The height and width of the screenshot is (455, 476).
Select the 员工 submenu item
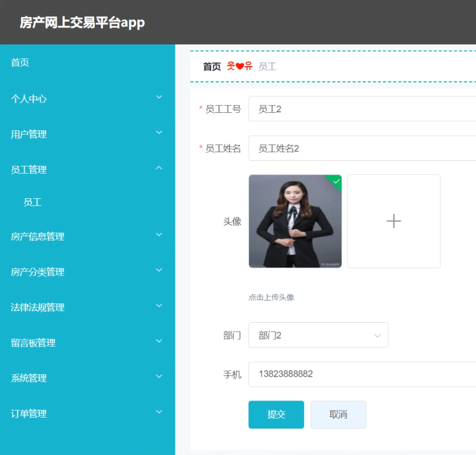click(x=33, y=202)
